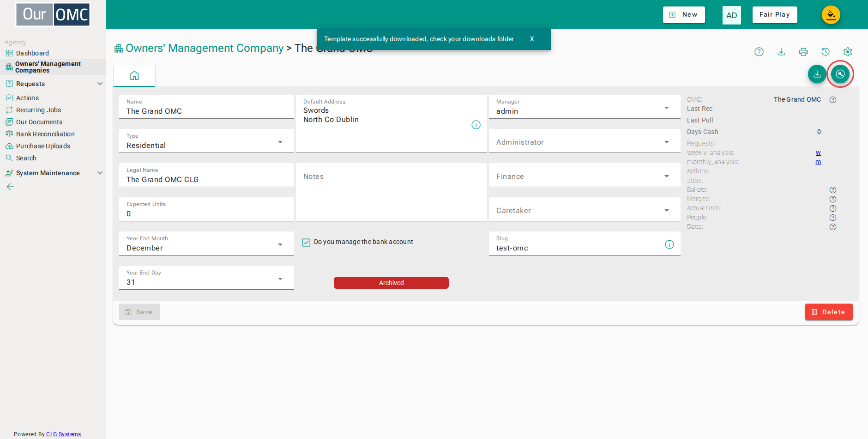Click the help icon next to Actual Units
This screenshot has height=439, width=868.
[833, 208]
